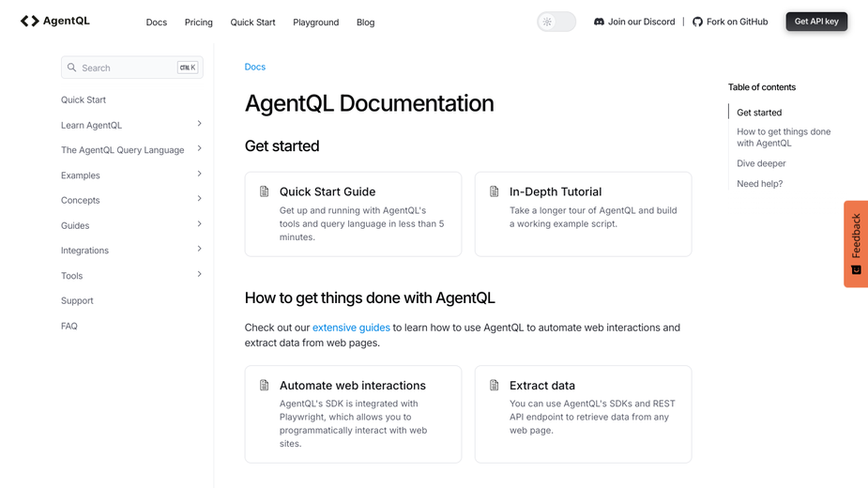Viewport: 868px width, 488px height.
Task: Click the Automate web interactions document icon
Action: pyautogui.click(x=264, y=385)
